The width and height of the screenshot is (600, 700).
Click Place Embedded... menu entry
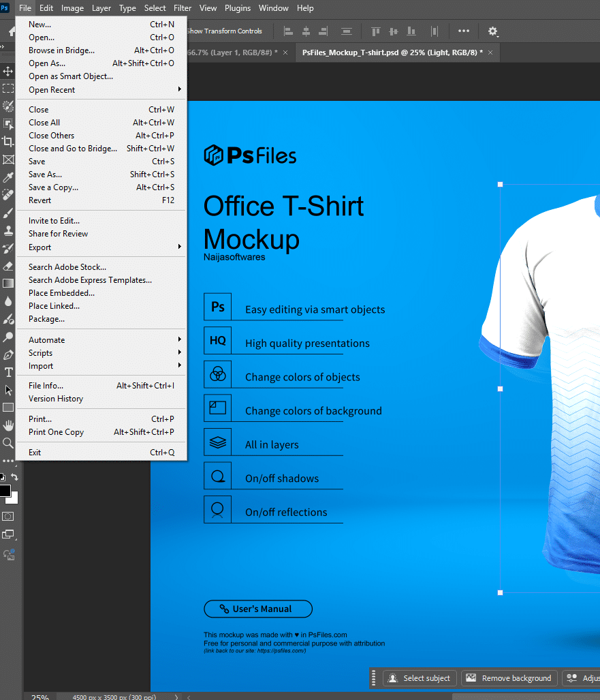tap(61, 293)
